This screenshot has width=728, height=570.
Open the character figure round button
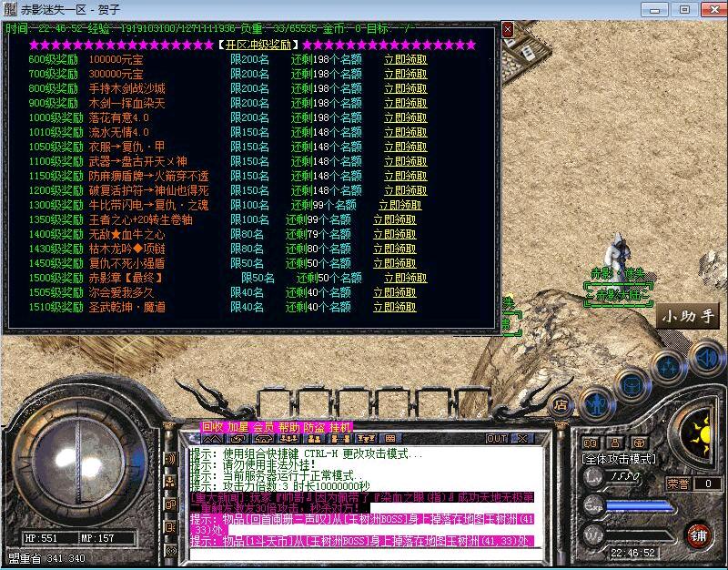click(598, 404)
